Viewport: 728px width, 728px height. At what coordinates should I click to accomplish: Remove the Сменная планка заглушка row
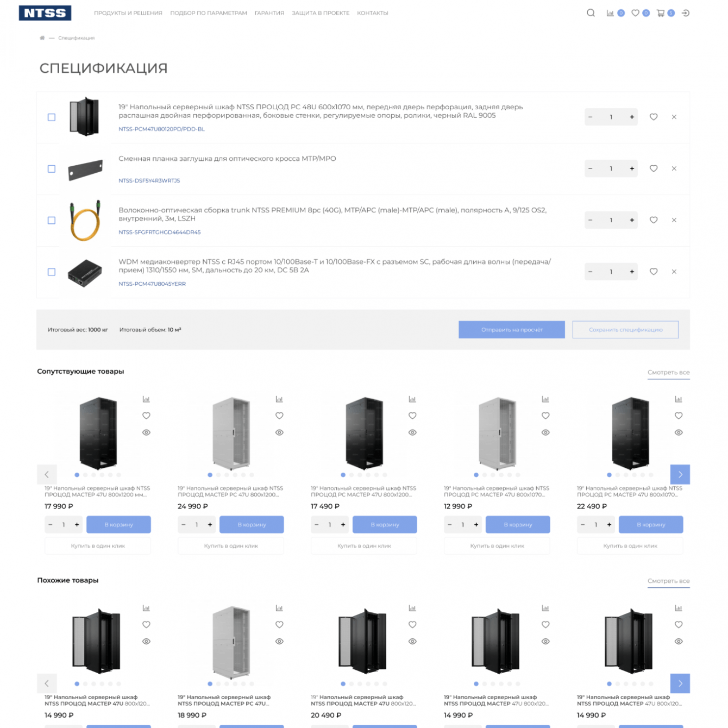pyautogui.click(x=674, y=168)
